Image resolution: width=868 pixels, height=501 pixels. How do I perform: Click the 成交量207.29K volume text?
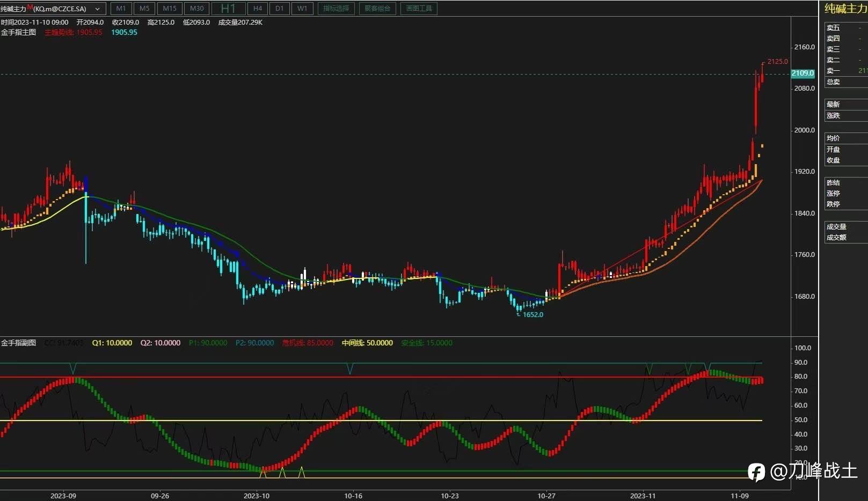click(x=240, y=23)
